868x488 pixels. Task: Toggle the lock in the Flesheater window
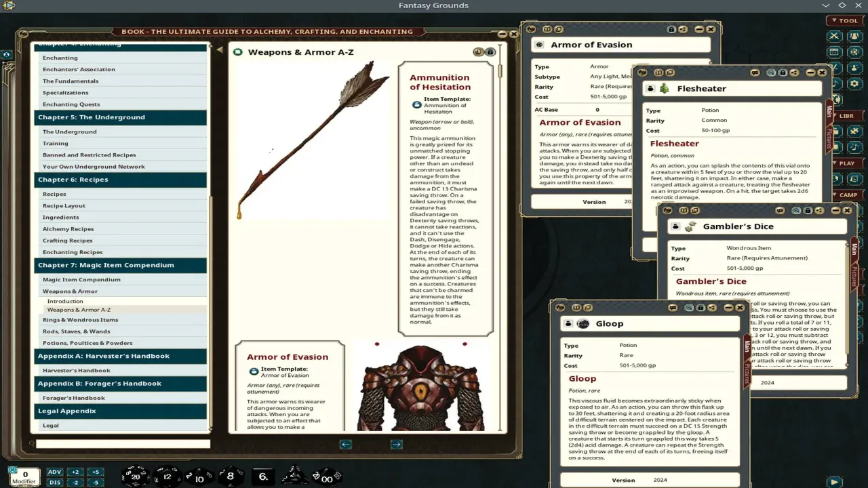(783, 73)
